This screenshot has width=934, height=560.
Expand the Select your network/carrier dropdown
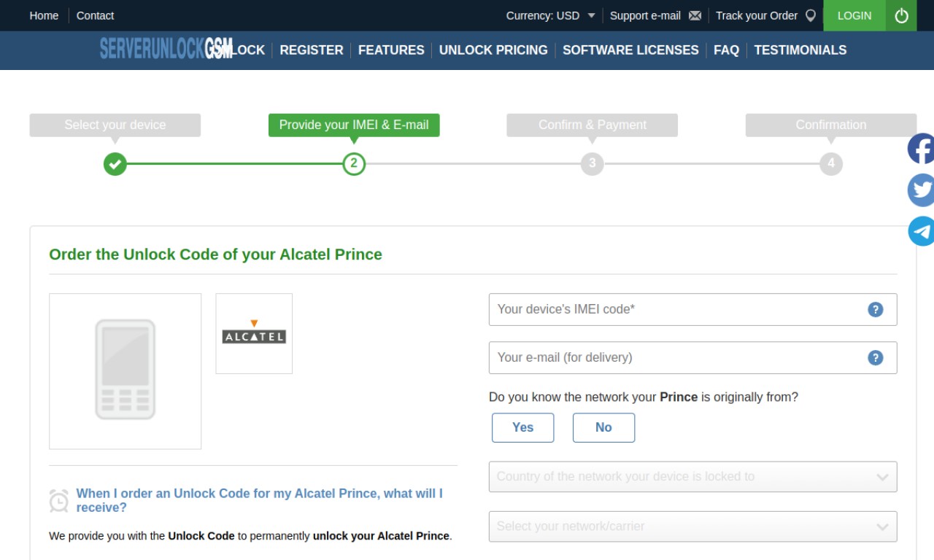pyautogui.click(x=692, y=526)
